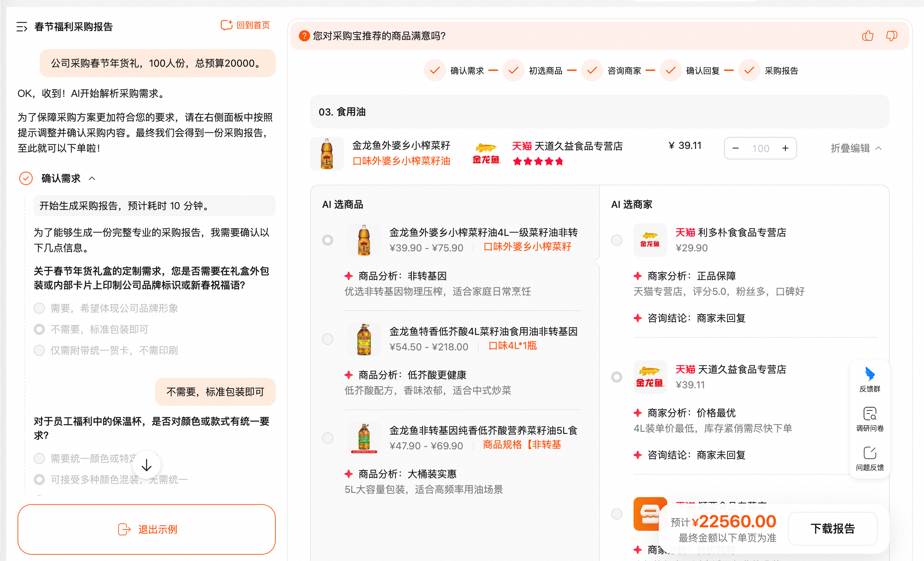
Task: Click the scroll-down arrow in the chat panel
Action: [x=147, y=465]
